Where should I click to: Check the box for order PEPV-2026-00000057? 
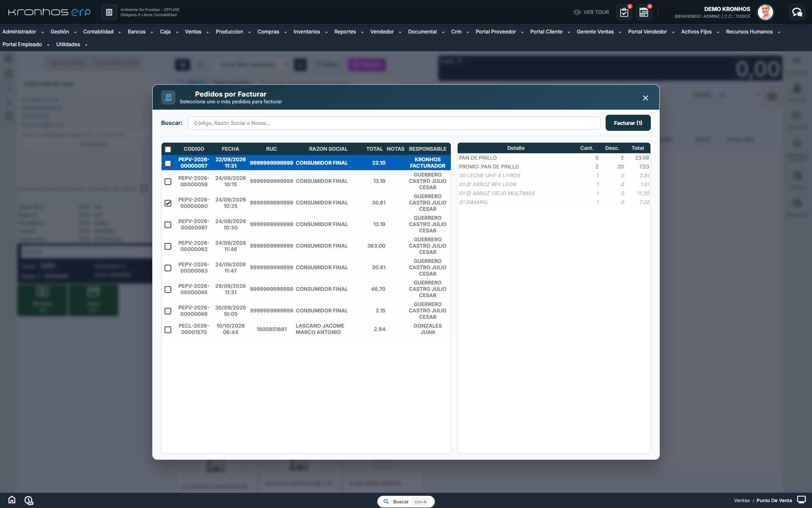(168, 163)
